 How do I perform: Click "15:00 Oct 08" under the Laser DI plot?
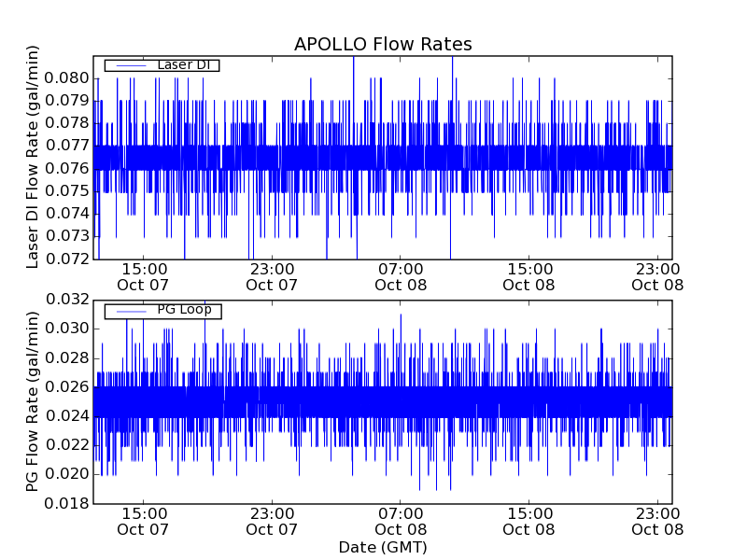tap(529, 277)
